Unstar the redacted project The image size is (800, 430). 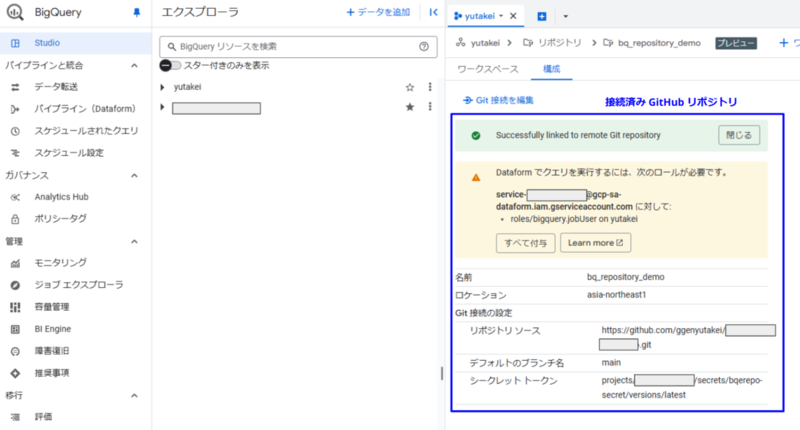(410, 107)
